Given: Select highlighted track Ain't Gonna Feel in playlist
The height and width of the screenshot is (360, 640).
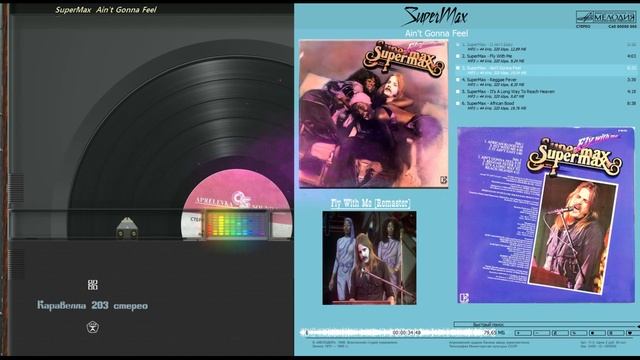Looking at the screenshot, I should [x=546, y=70].
